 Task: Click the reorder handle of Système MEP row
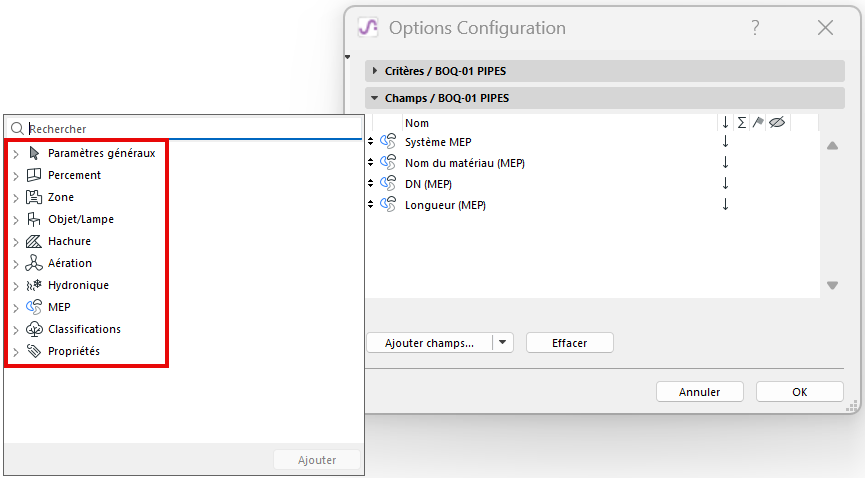coord(371,142)
